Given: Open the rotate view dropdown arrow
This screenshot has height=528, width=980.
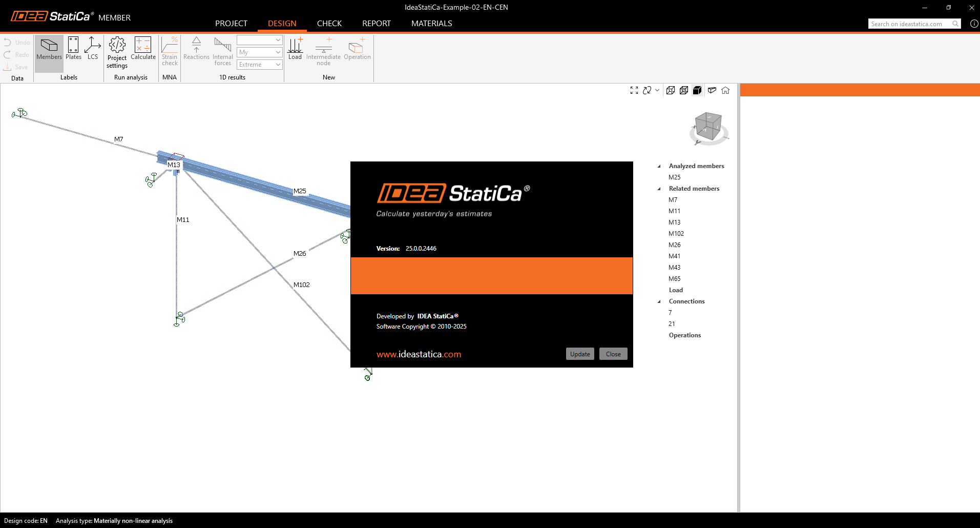Looking at the screenshot, I should [x=657, y=90].
